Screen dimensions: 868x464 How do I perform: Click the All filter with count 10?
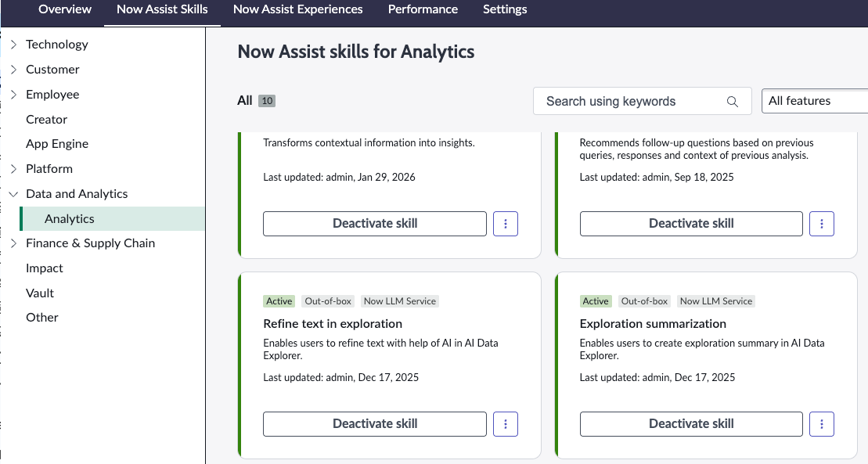pos(256,101)
